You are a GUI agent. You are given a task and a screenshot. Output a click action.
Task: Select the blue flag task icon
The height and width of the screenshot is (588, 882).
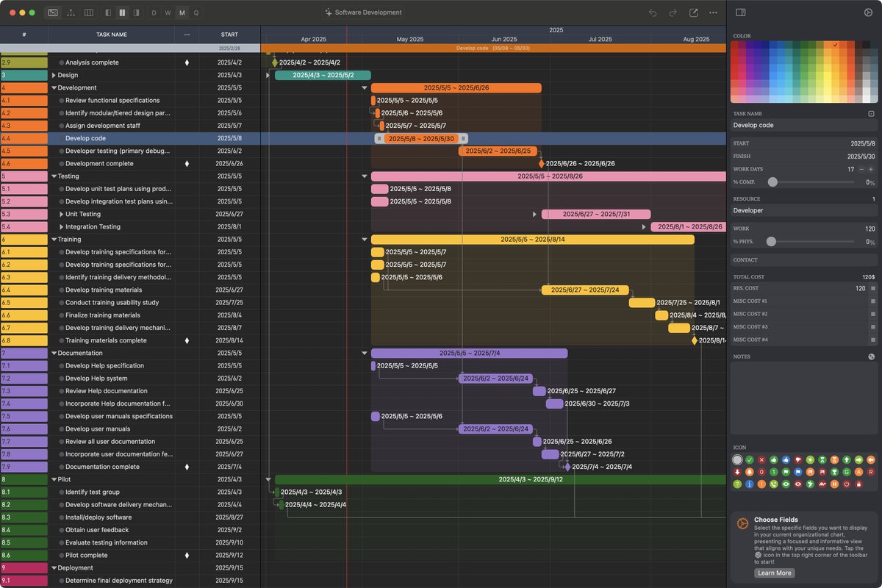pos(798,472)
